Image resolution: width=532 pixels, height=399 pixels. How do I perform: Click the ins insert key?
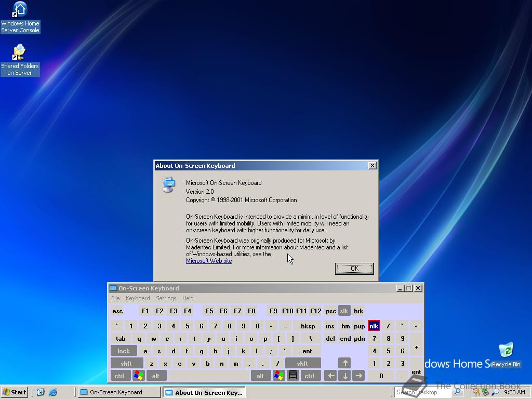click(330, 326)
